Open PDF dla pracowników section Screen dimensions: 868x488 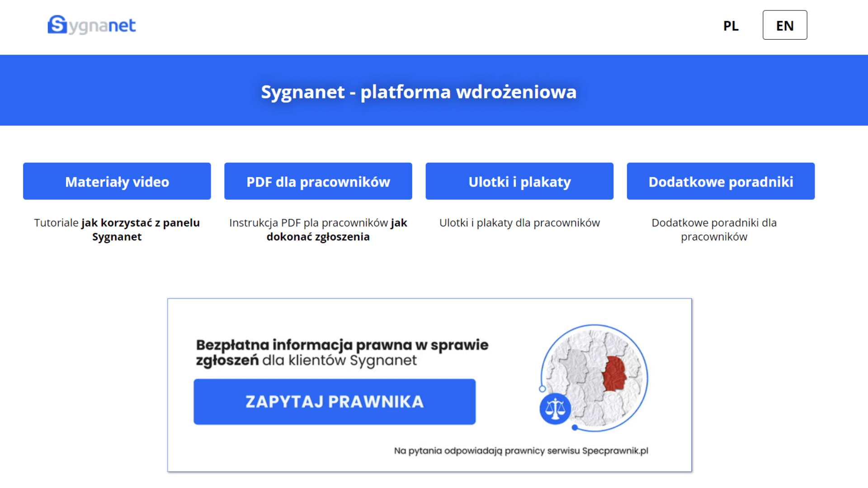[318, 181]
